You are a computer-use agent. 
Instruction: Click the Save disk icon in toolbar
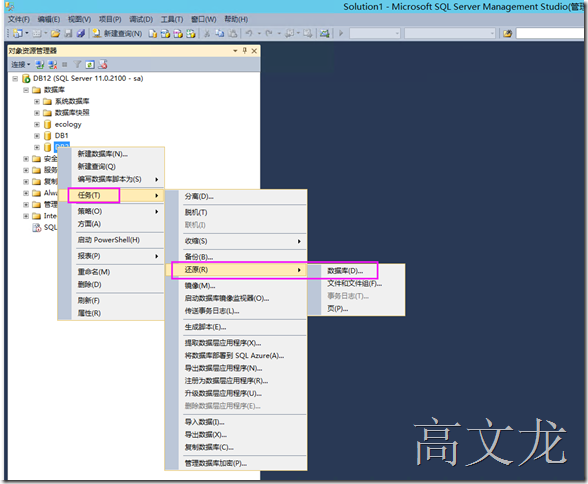pyautogui.click(x=68, y=33)
